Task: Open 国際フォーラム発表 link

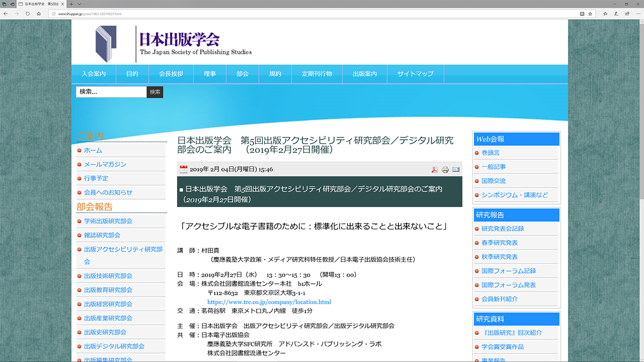Action: click(x=509, y=285)
